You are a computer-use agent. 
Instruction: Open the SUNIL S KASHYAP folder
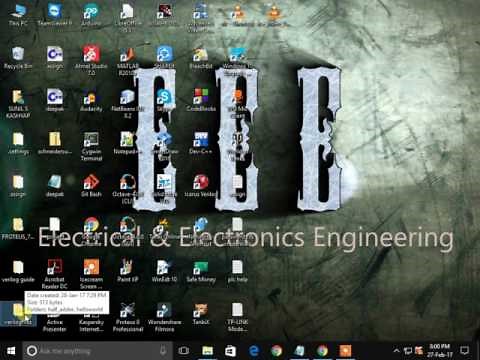pyautogui.click(x=18, y=103)
